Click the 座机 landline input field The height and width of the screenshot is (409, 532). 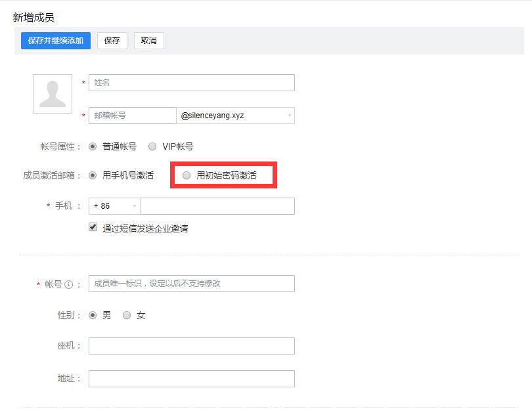(190, 346)
